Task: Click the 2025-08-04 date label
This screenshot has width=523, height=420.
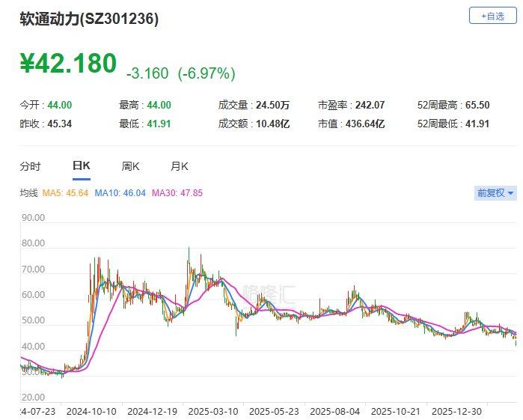Action: [x=335, y=412]
